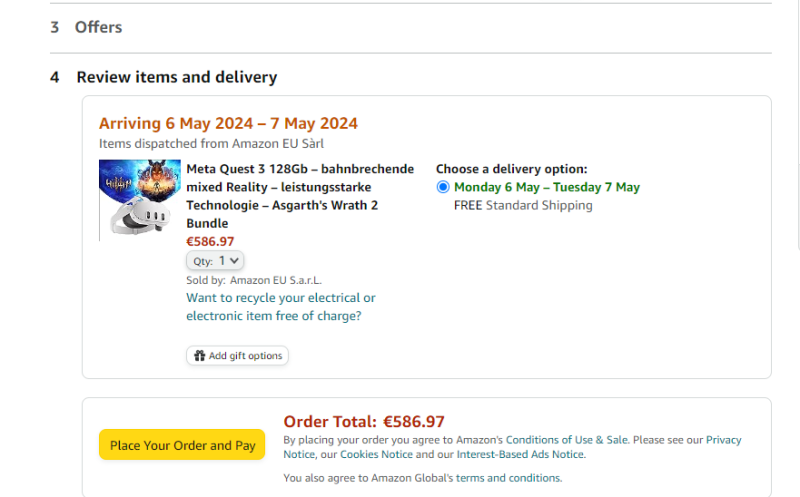View the Privacy Notice link
Image resolution: width=800 pixels, height=497 pixels.
[724, 440]
